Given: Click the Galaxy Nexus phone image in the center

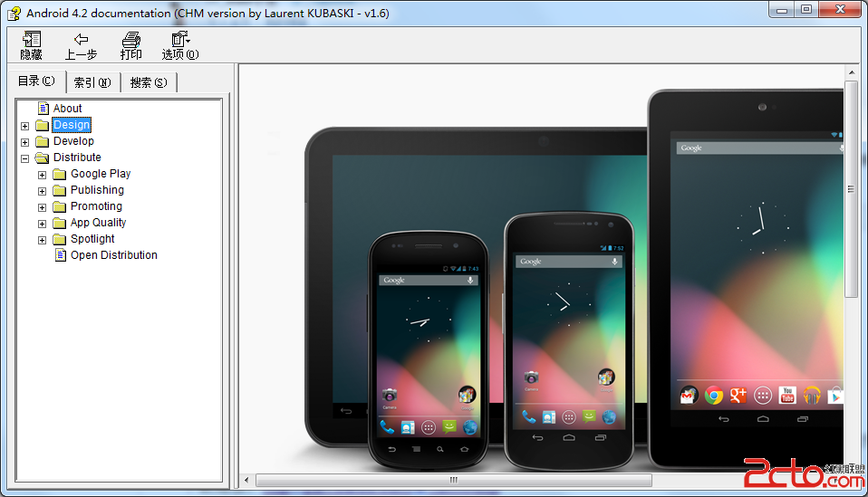Looking at the screenshot, I should (569, 340).
